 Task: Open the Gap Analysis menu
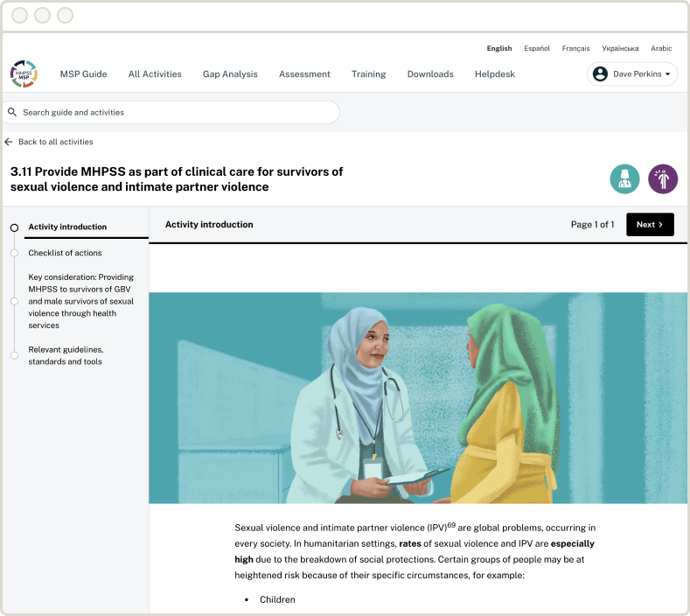point(230,74)
